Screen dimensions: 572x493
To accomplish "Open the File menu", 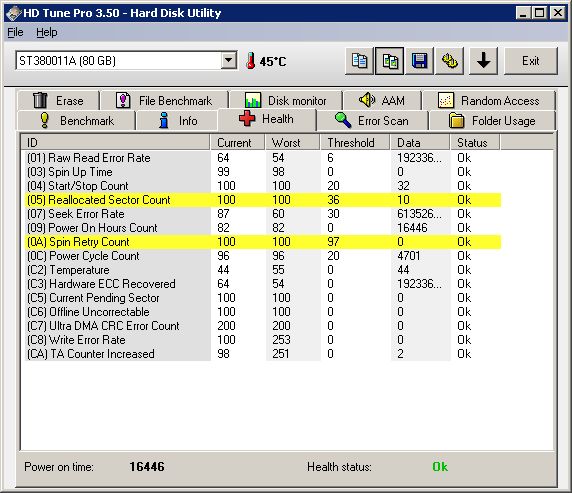I will click(15, 32).
